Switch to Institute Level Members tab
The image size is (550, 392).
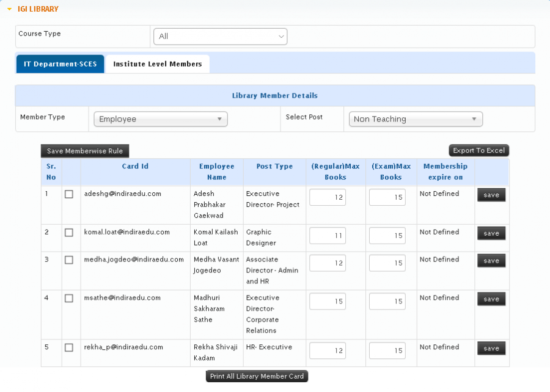pyautogui.click(x=158, y=64)
